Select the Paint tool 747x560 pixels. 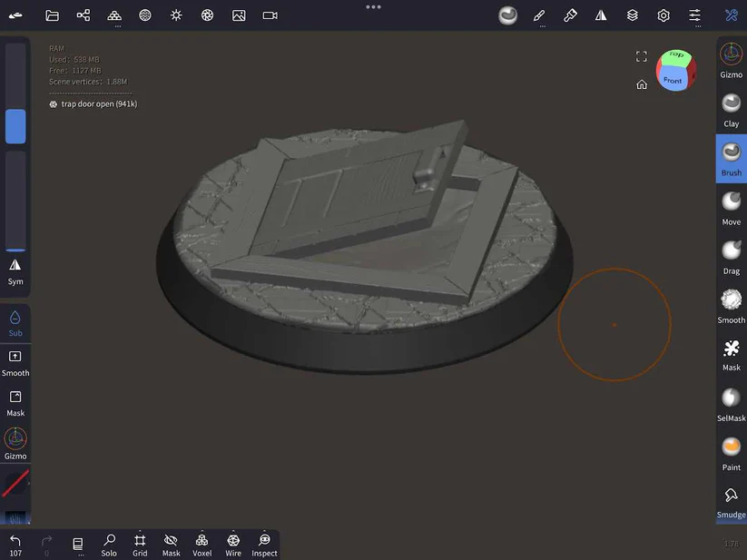pos(732,454)
